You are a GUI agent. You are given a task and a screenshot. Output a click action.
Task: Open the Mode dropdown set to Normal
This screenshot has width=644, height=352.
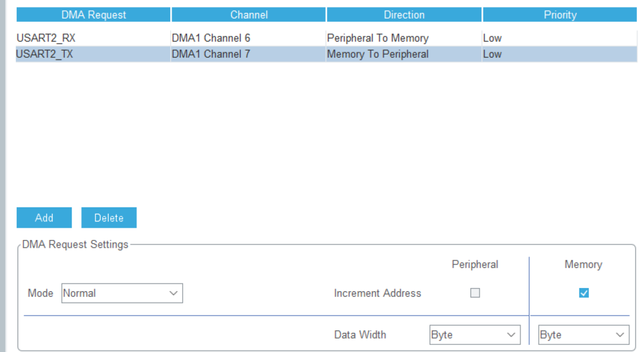tap(122, 293)
